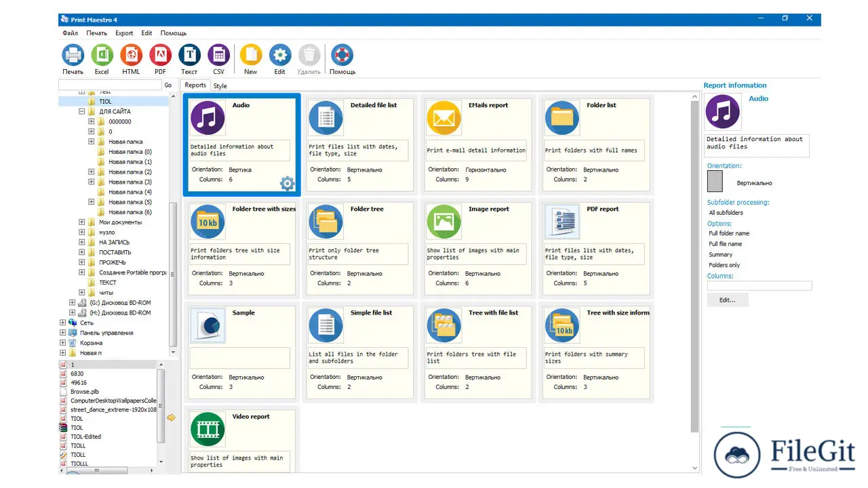Click the folder path input field

tap(110, 85)
